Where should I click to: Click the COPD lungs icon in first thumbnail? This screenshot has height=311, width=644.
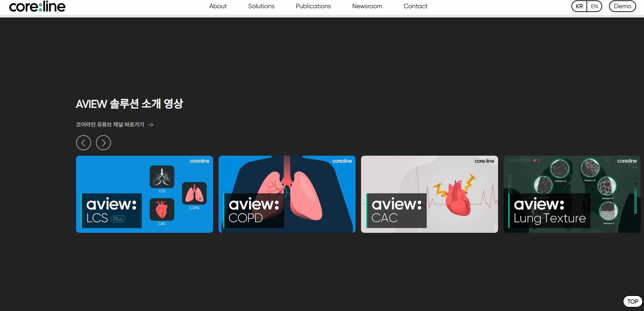coord(194,193)
